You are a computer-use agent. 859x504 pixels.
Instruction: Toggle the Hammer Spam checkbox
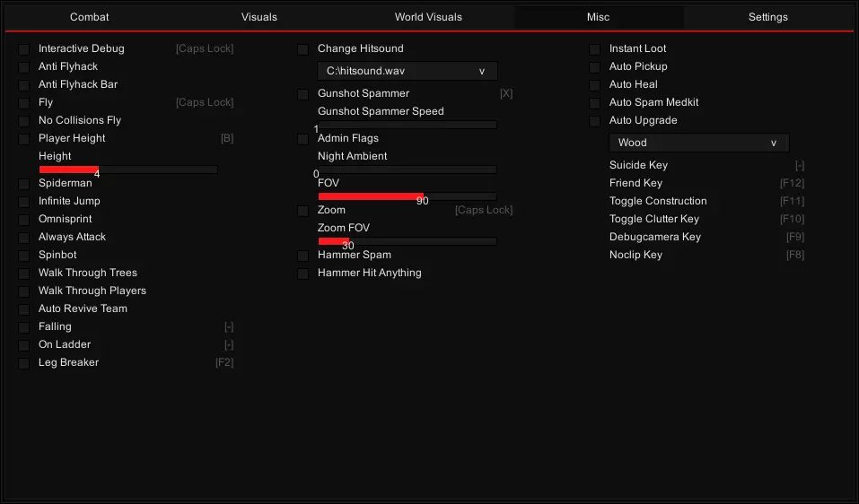click(x=303, y=256)
